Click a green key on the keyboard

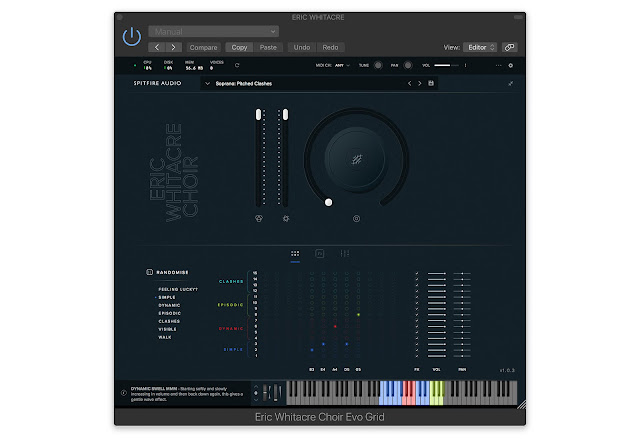(x=437, y=398)
